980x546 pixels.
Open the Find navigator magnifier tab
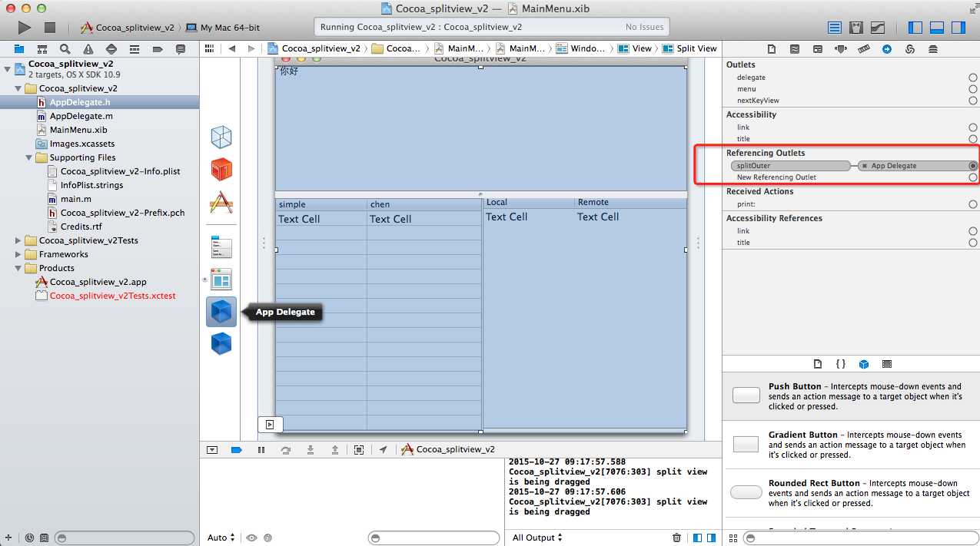pos(65,49)
